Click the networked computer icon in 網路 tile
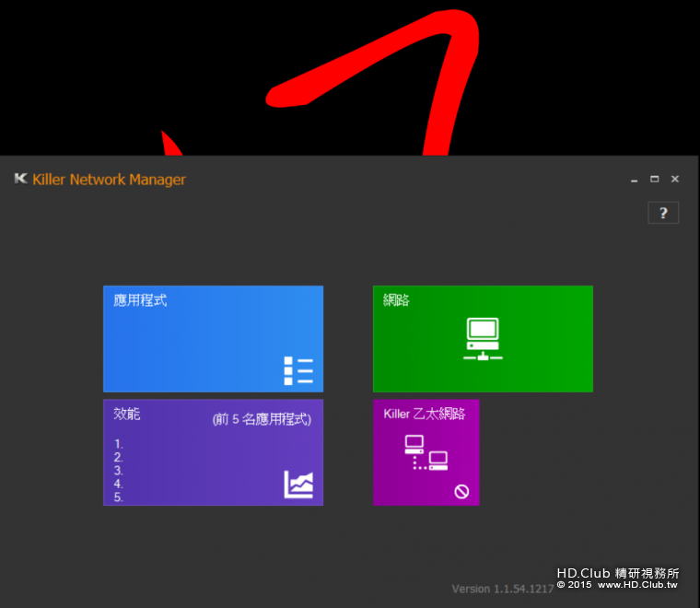Screen dimensions: 700x608 point(483,339)
